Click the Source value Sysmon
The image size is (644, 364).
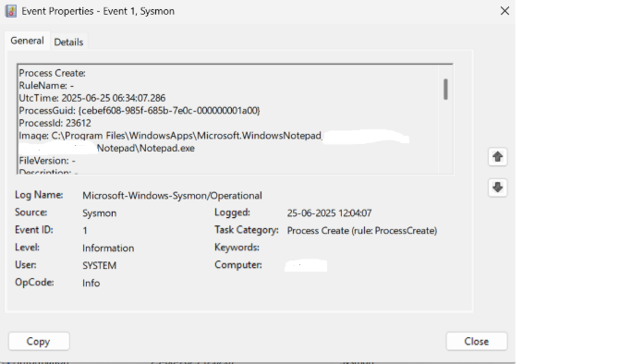(100, 213)
